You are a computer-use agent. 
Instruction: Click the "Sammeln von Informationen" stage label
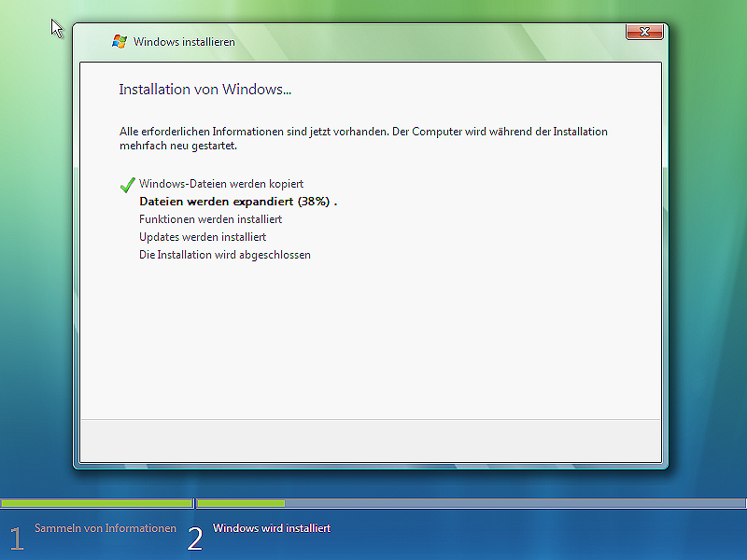coord(106,528)
